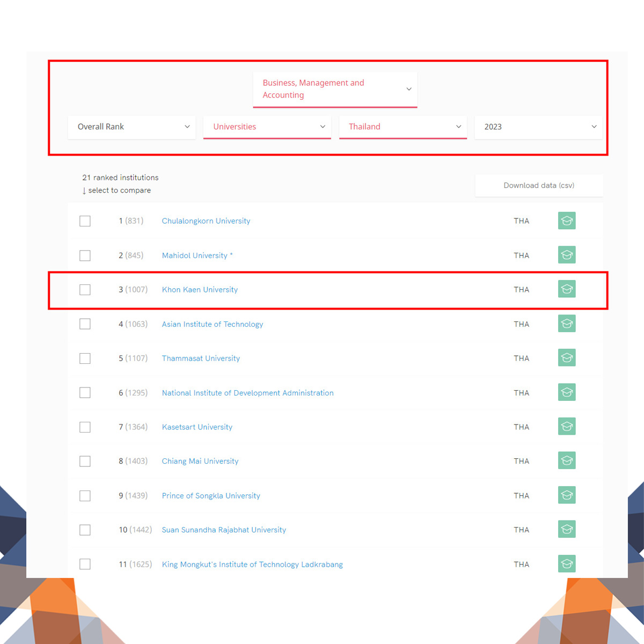Tick Asian Institute of Technology's checkbox
Viewport: 644px width, 644px height.
(85, 324)
